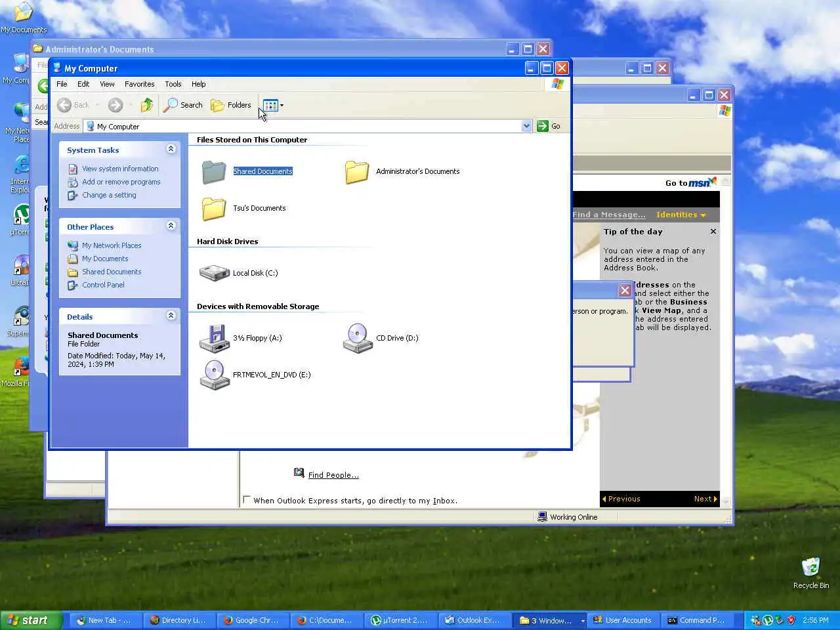This screenshot has width=840, height=630.
Task: Click the Windows flag logo in My Computer
Action: point(558,84)
